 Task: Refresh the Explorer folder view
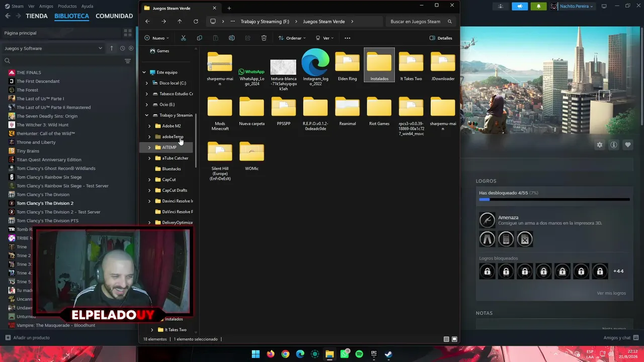(196, 22)
